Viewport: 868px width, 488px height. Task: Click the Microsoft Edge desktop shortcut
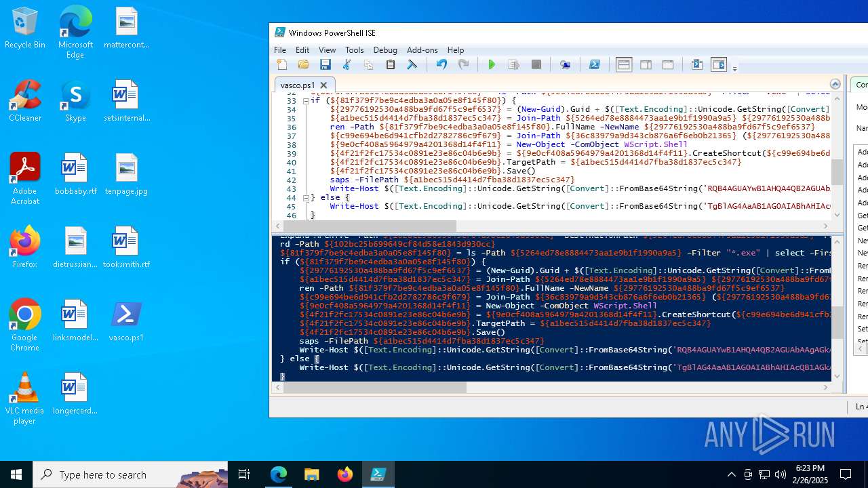[x=75, y=33]
